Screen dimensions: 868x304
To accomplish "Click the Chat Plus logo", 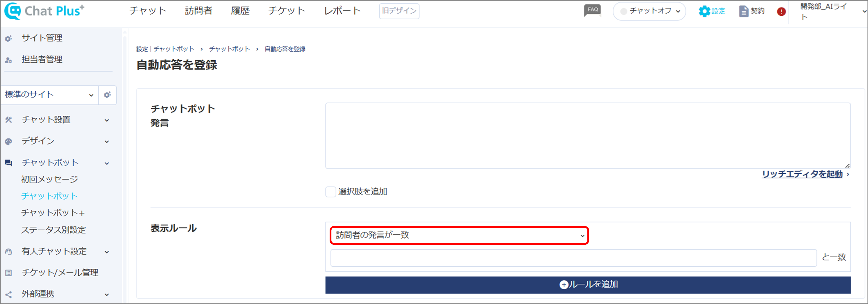I will (44, 11).
